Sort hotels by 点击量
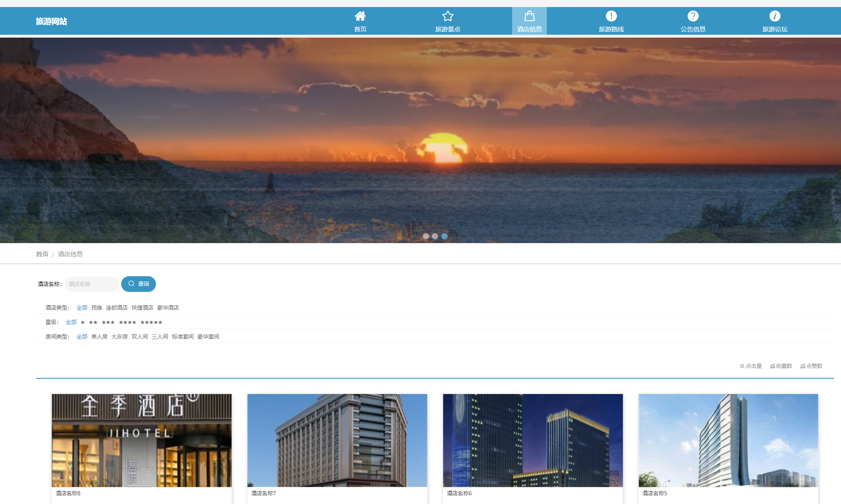841x504 pixels. click(x=751, y=366)
